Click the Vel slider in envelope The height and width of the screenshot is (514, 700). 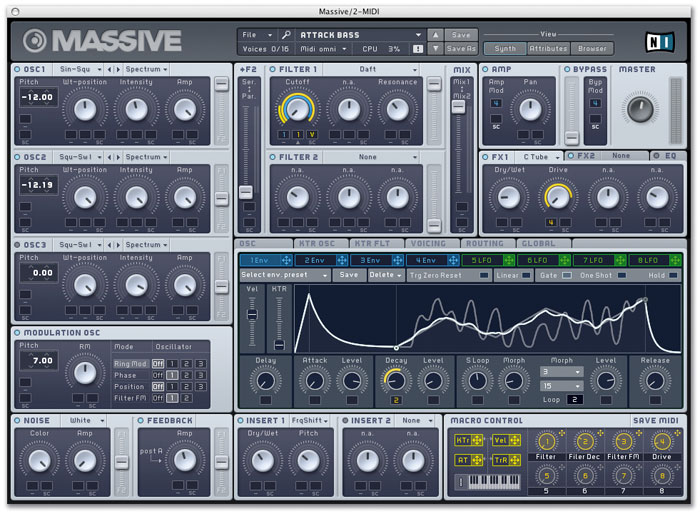point(252,314)
